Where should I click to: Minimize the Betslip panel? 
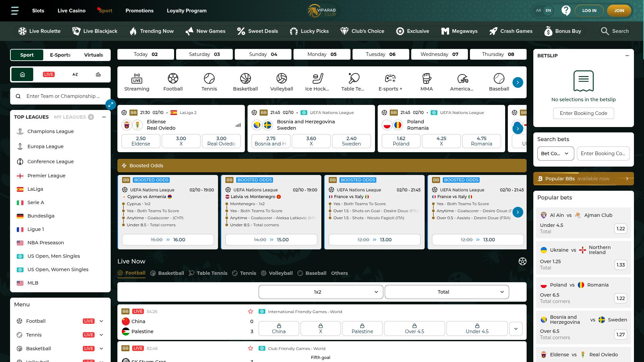click(627, 56)
